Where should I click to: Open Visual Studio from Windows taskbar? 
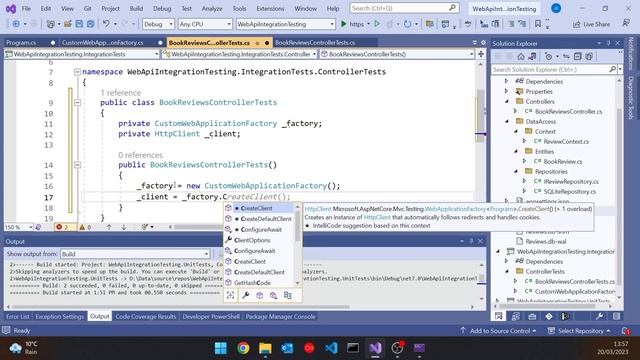tap(376, 348)
